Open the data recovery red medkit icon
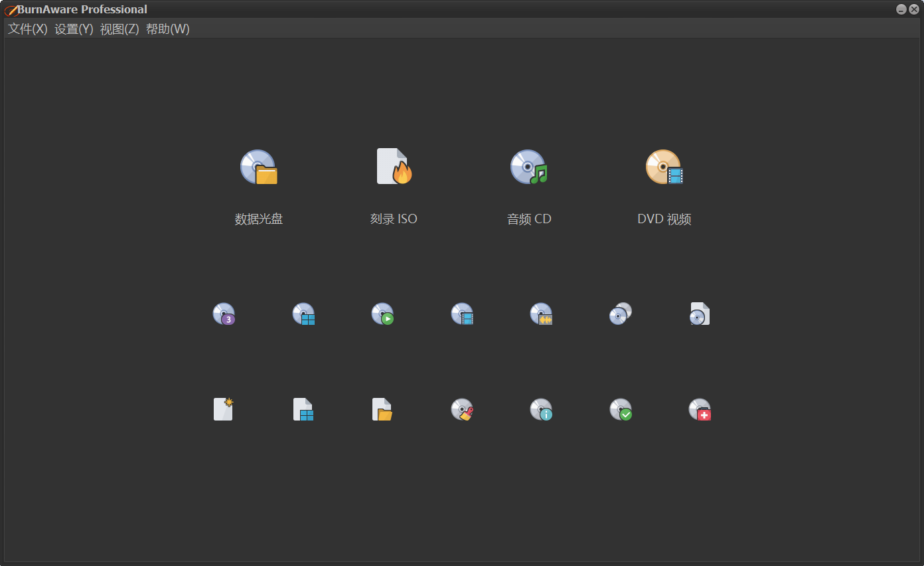Image resolution: width=924 pixels, height=566 pixels. (x=700, y=409)
